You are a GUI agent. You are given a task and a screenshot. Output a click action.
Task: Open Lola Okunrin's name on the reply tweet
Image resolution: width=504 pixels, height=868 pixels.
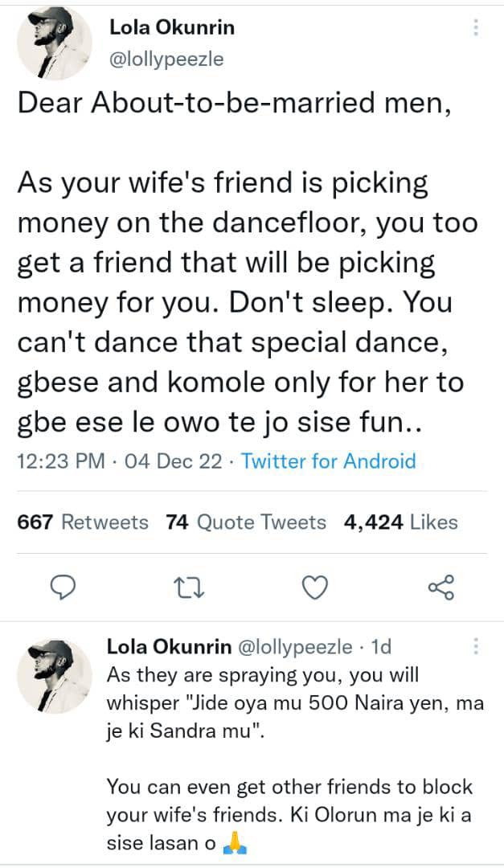pos(169,647)
